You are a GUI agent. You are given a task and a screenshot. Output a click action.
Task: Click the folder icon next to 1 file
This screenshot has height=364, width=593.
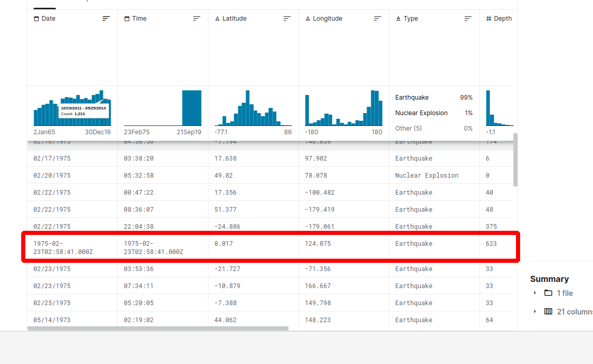(x=548, y=293)
